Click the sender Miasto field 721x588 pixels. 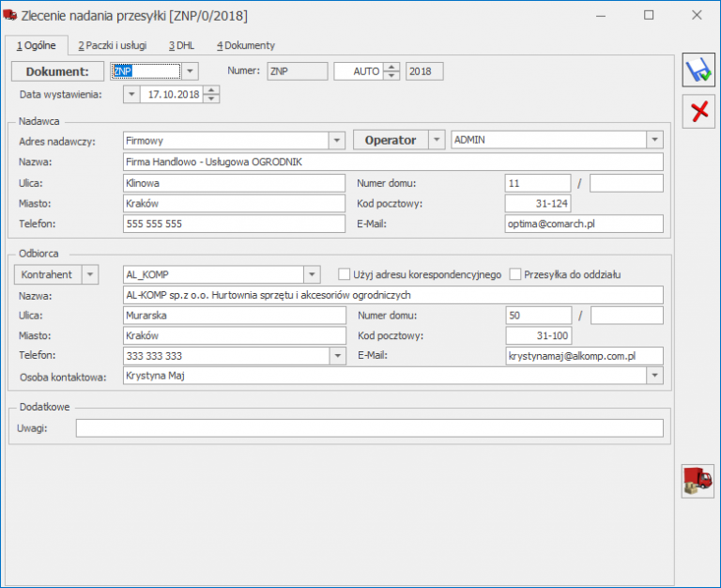point(234,204)
